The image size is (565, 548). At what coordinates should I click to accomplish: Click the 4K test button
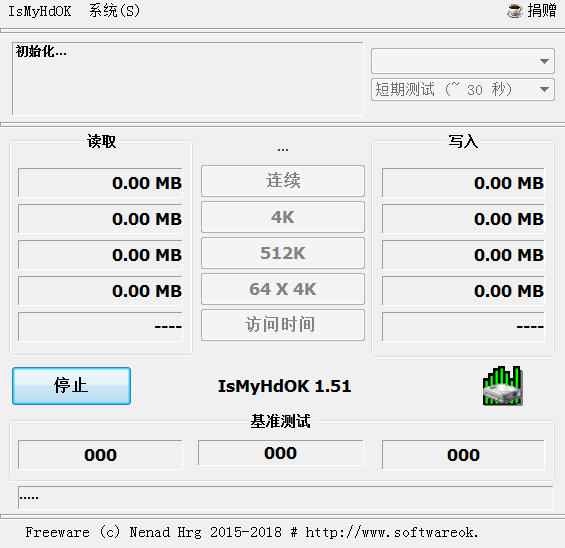pyautogui.click(x=283, y=217)
